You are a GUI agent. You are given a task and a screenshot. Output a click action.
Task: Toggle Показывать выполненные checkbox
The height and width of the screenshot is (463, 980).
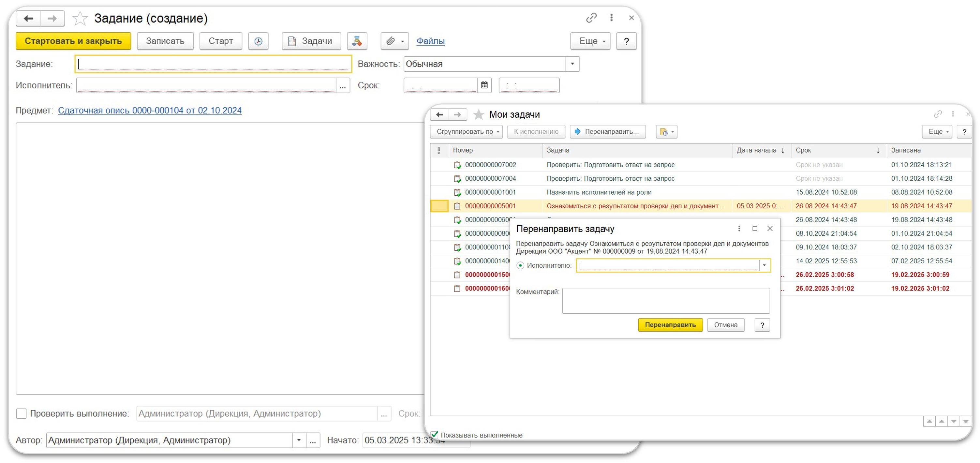pos(435,435)
